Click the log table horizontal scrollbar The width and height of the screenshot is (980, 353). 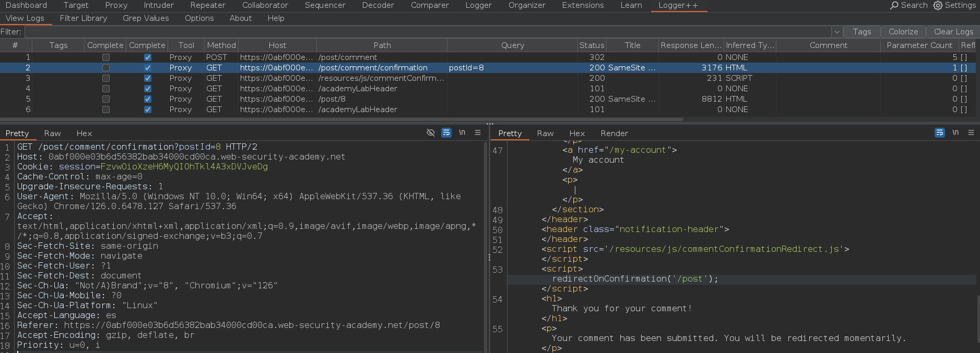(x=341, y=119)
